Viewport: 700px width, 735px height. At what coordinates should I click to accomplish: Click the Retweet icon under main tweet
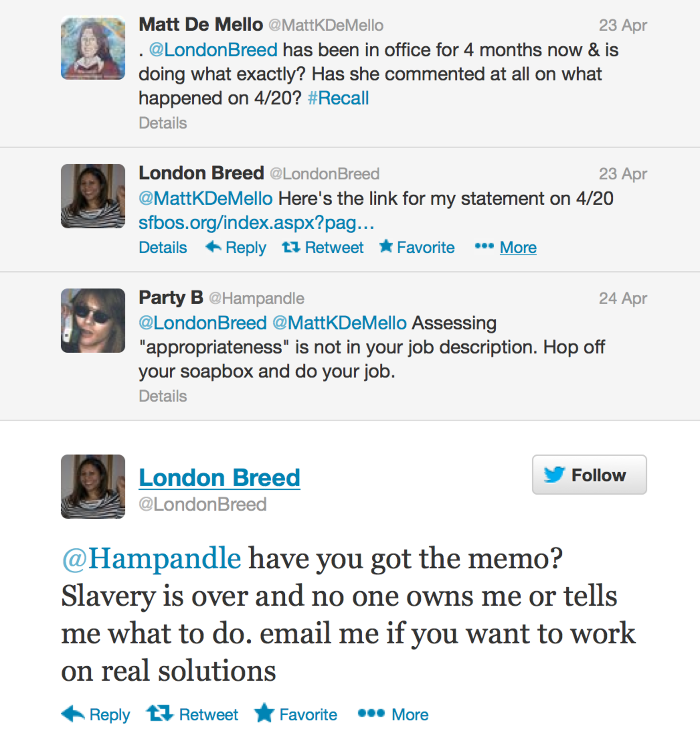[x=160, y=713]
